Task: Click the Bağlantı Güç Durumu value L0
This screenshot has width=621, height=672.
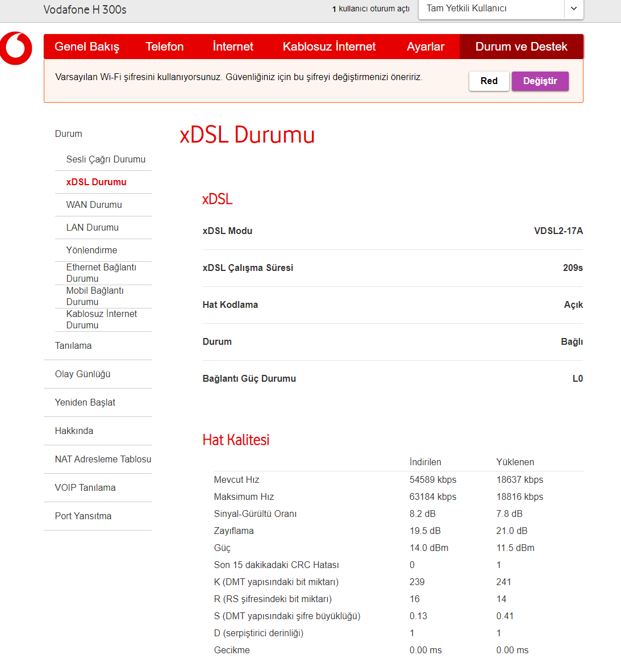Action: point(578,378)
